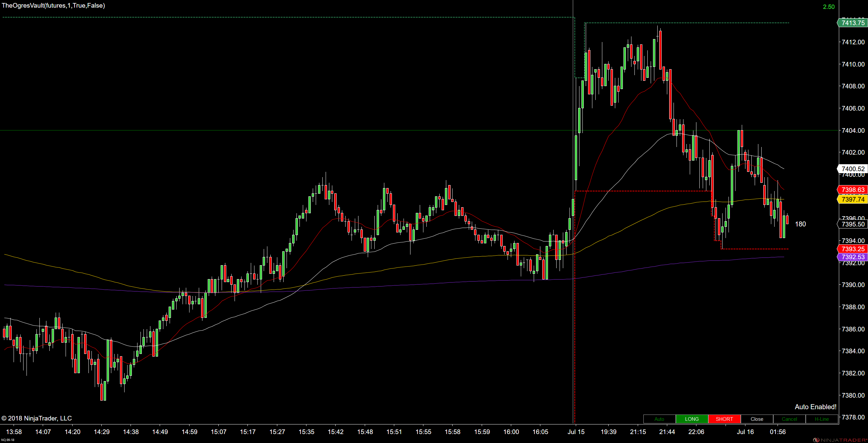
Task: Click the 2018 NinjaTrader, LLC copyright text
Action: [37, 418]
